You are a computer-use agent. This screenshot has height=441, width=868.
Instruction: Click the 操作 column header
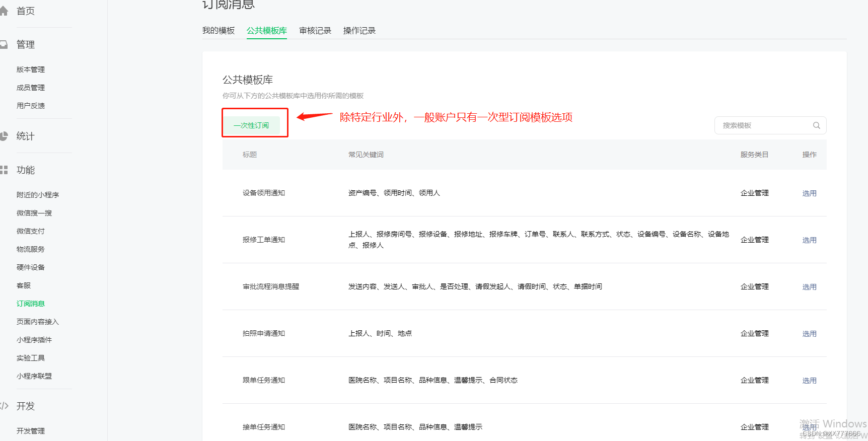pyautogui.click(x=809, y=155)
